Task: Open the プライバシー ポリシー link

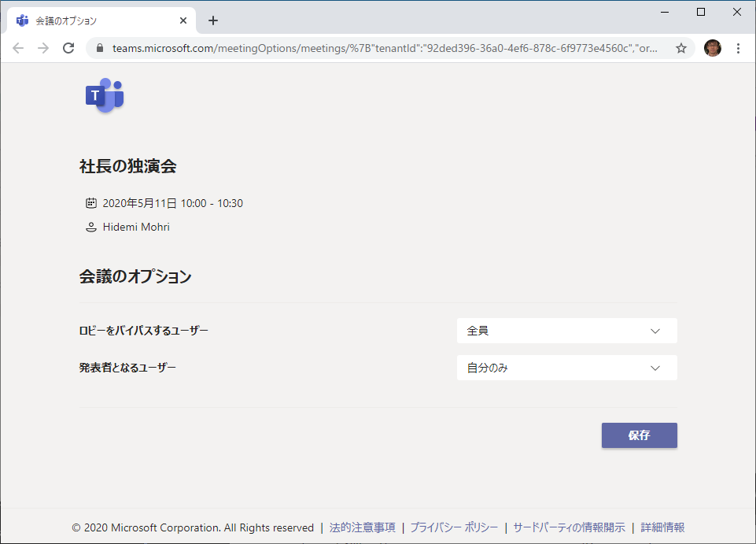Action: click(453, 527)
